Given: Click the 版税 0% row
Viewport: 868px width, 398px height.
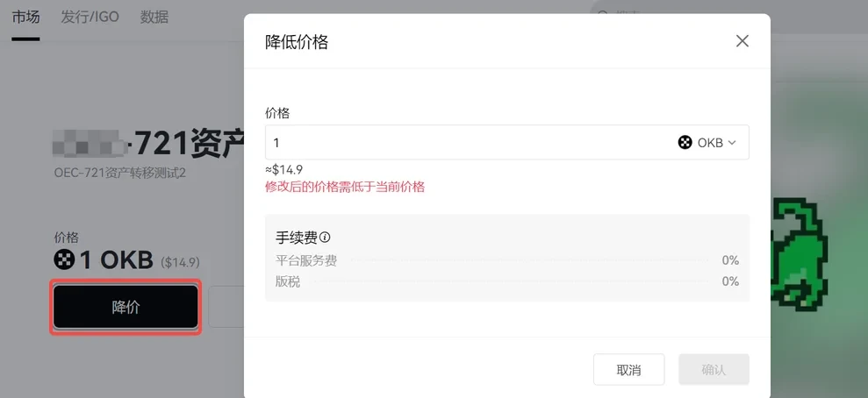Looking at the screenshot, I should click(506, 281).
